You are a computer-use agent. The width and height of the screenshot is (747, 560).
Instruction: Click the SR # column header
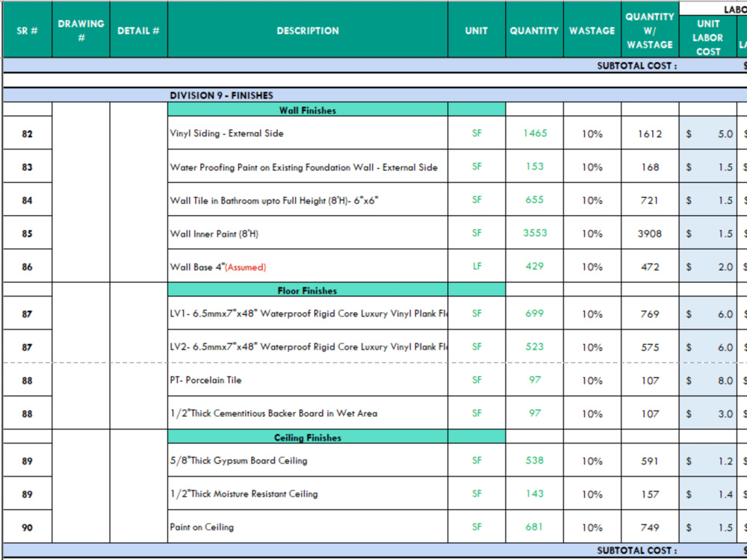click(x=27, y=31)
